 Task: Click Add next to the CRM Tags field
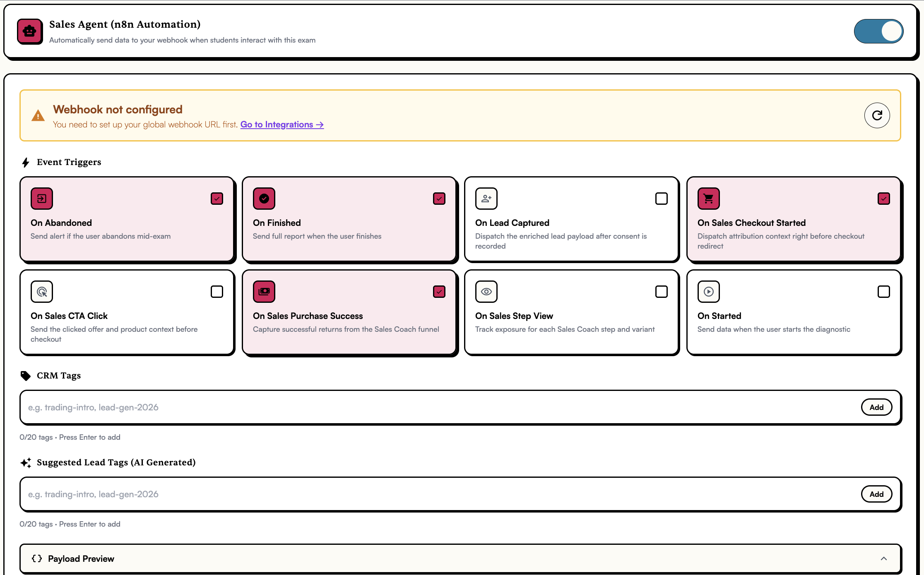click(x=876, y=407)
